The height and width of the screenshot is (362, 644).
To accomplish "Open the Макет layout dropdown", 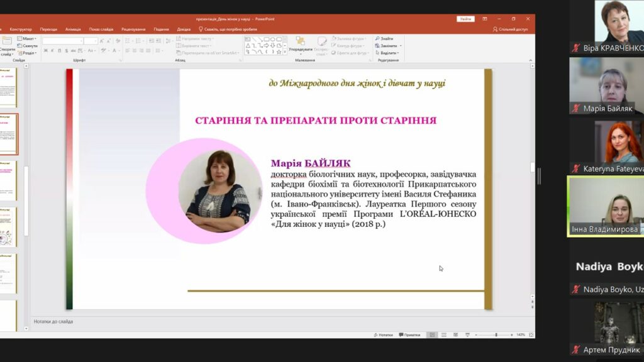I will (27, 38).
